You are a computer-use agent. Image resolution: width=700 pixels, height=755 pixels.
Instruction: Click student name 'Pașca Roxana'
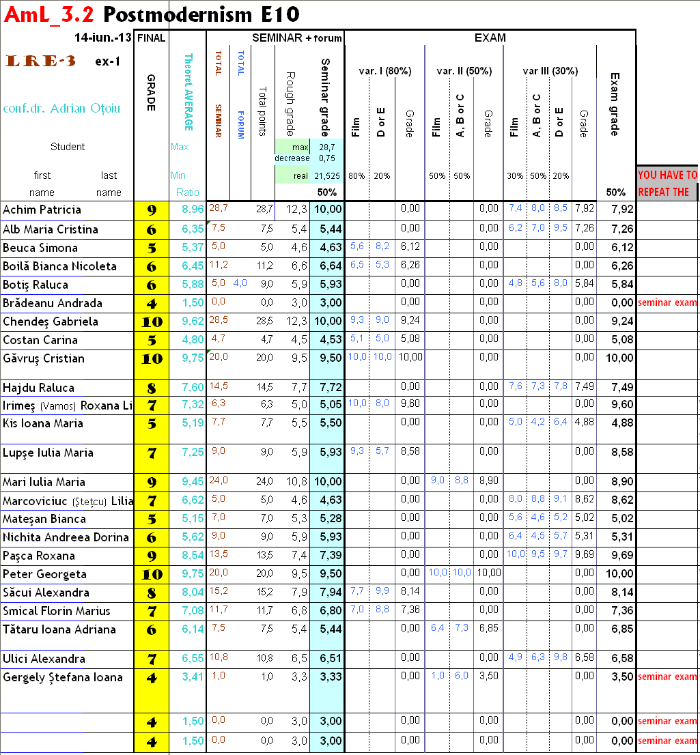click(x=38, y=556)
